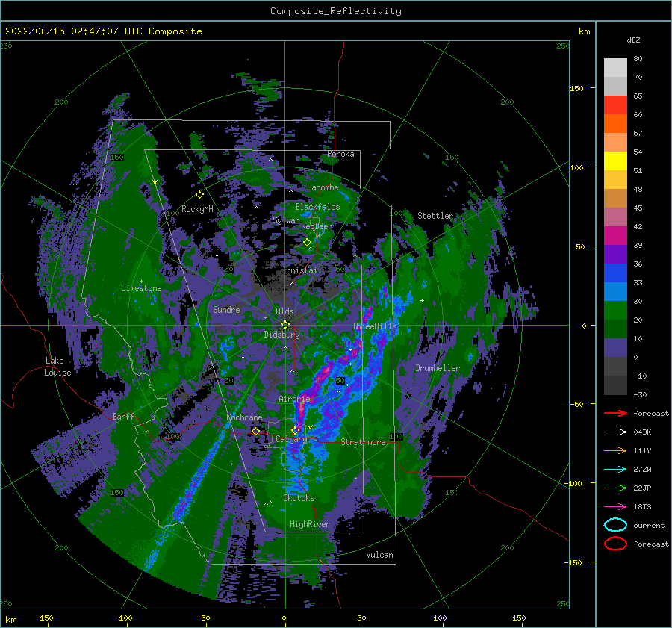The image size is (672, 628).
Task: Click yellow diamond marker below Cochrane
Action: point(255,431)
